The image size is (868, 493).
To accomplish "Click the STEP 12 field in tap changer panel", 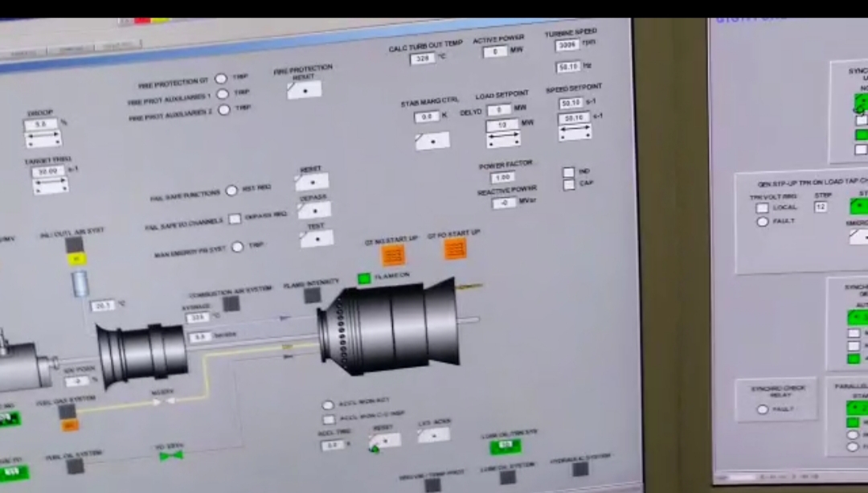I will tap(821, 207).
